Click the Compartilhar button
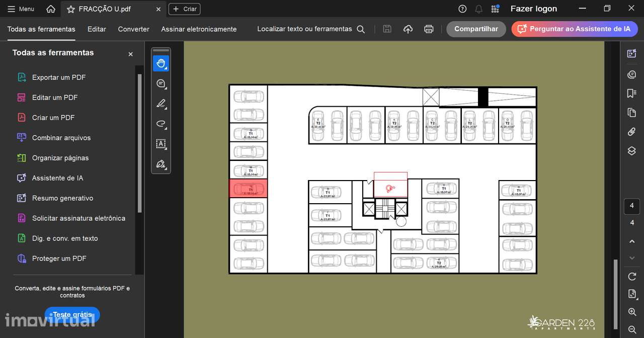The image size is (644, 338). click(476, 29)
